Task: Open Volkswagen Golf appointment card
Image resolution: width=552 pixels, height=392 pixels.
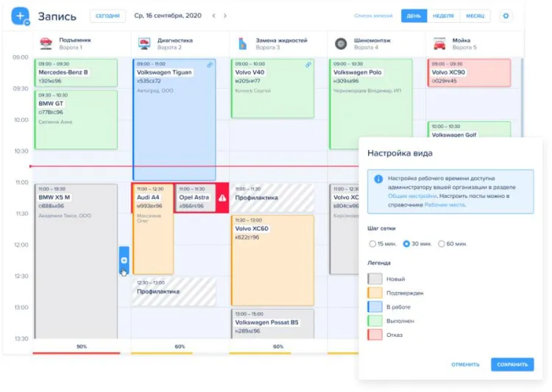Action: pyautogui.click(x=470, y=129)
